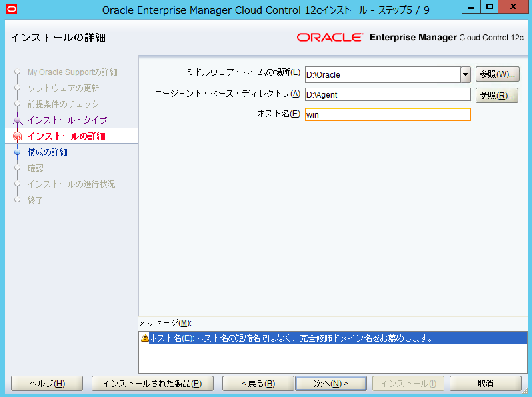
Task: Click the ORACLE logo in header
Action: [x=329, y=37]
